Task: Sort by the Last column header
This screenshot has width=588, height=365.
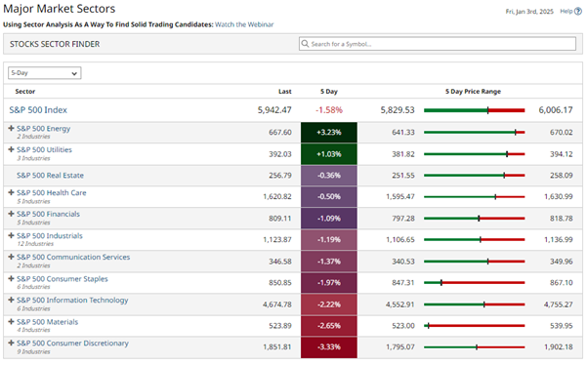Action: [x=284, y=92]
